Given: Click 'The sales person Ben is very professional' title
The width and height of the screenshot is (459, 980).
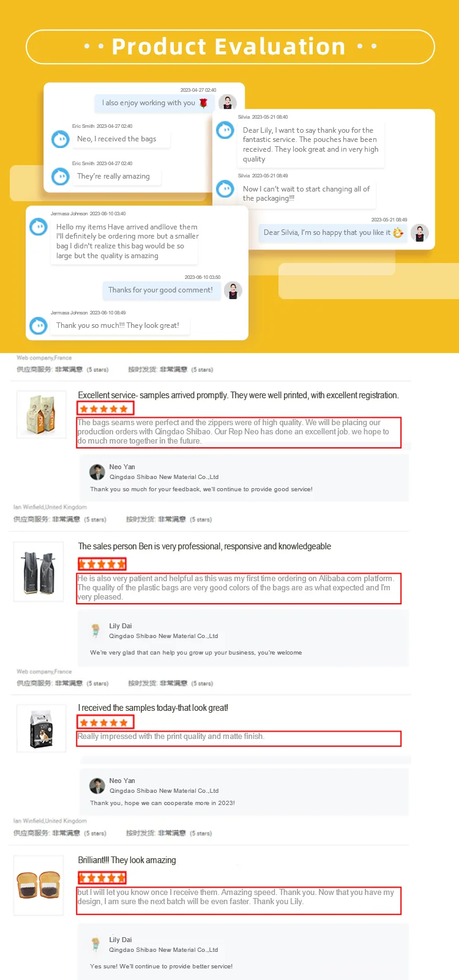Looking at the screenshot, I should (204, 546).
